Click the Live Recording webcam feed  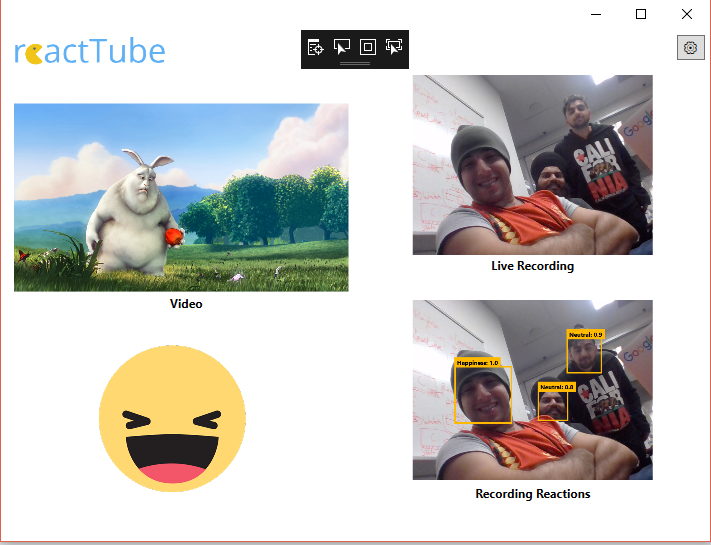pos(533,165)
